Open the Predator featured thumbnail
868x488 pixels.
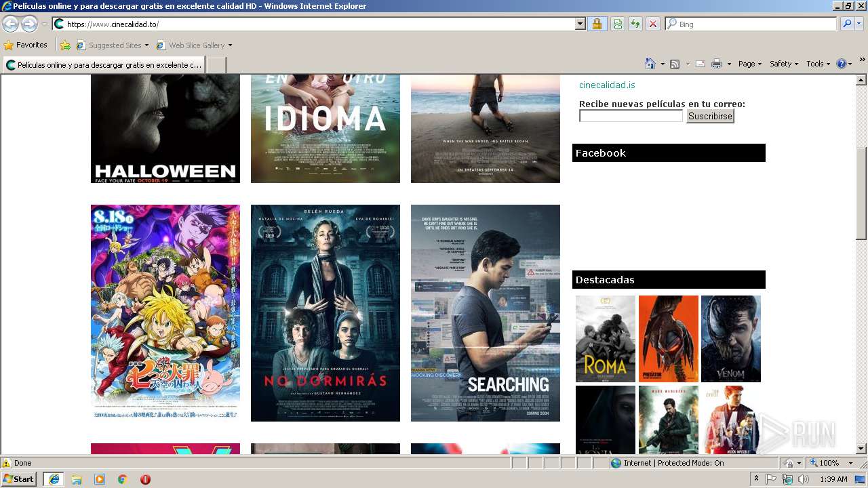[669, 339]
